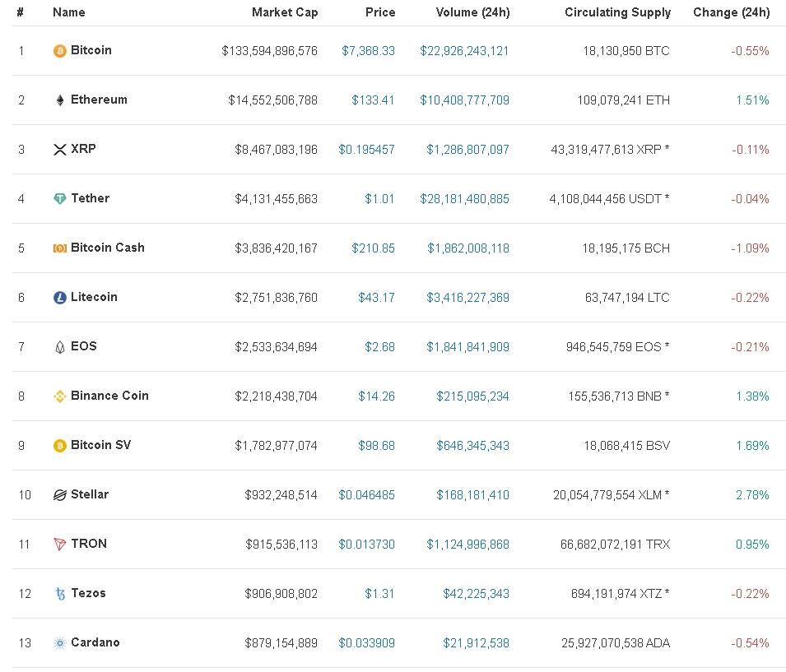Sort by Change (24h) column header
This screenshot has width=786, height=672.
(732, 12)
